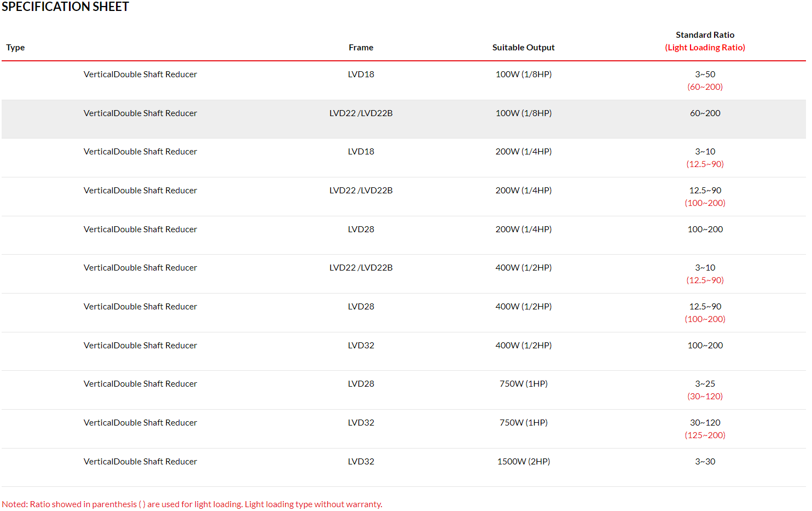Viewport: 812px width, 511px height.
Task: Click the 3~30 standard ratio value
Action: [x=705, y=462]
